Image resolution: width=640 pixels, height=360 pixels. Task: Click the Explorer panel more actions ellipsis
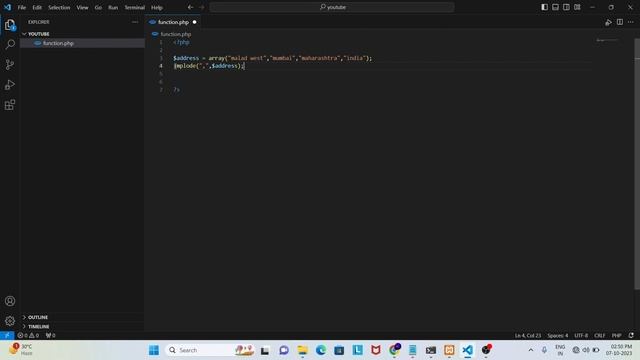[x=135, y=22]
